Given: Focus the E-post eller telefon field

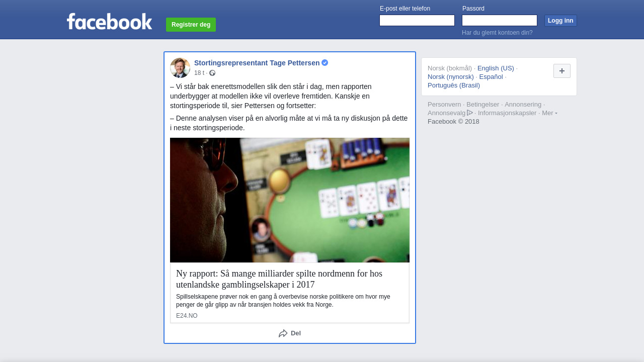Looking at the screenshot, I should (417, 21).
